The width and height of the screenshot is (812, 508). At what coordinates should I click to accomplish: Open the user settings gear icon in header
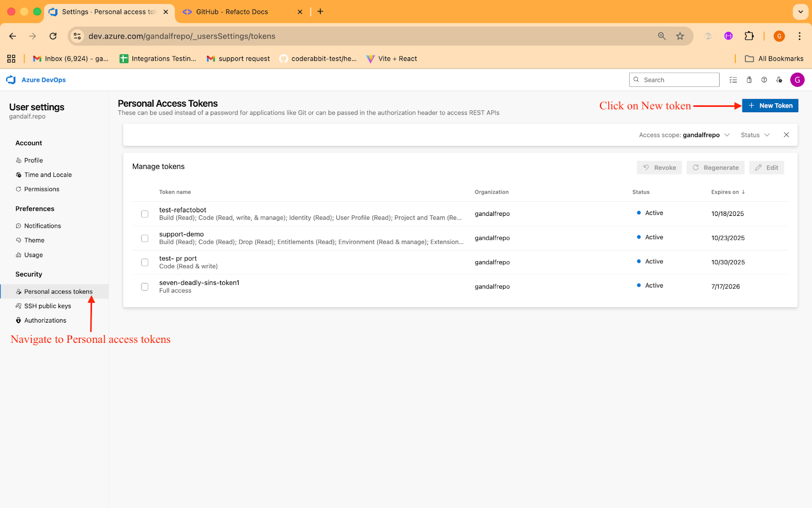779,80
